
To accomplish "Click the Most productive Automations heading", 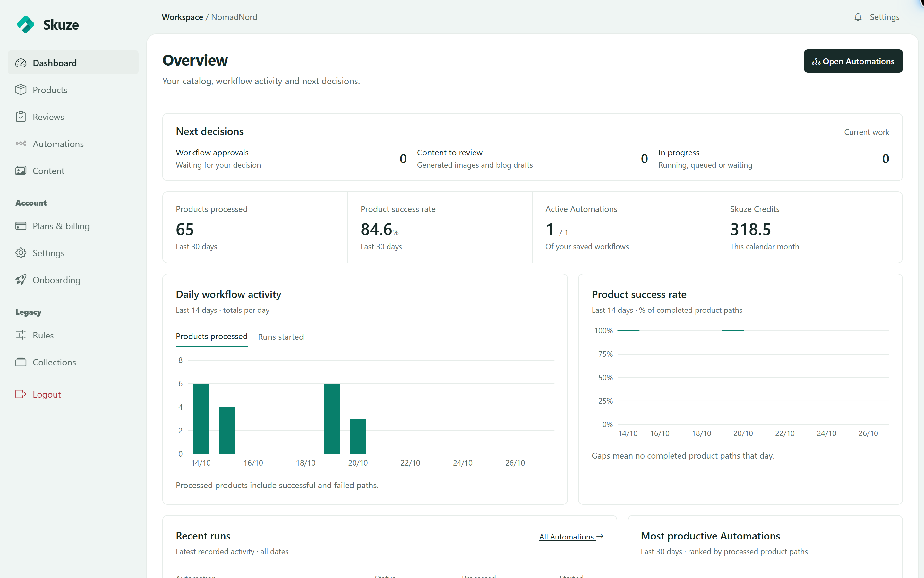I will point(710,536).
